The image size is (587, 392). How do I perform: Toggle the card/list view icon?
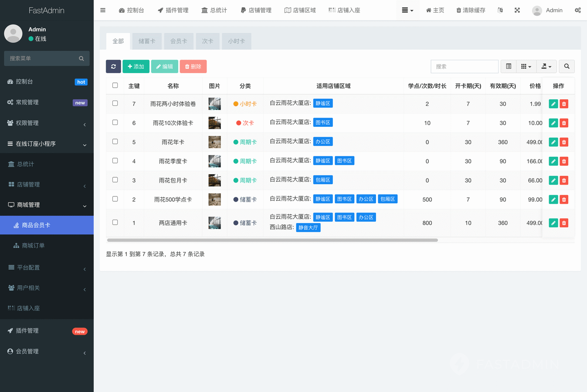509,66
